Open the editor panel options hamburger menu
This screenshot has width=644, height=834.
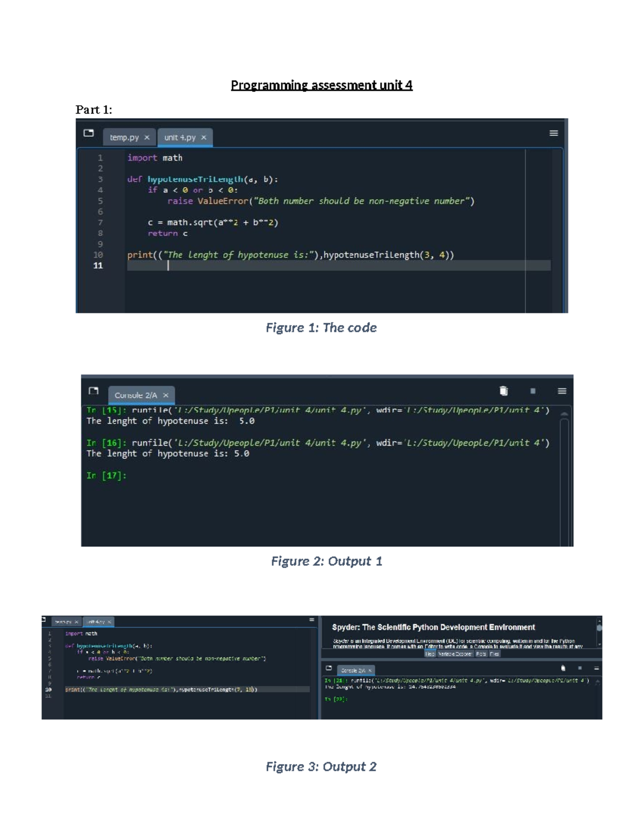555,133
